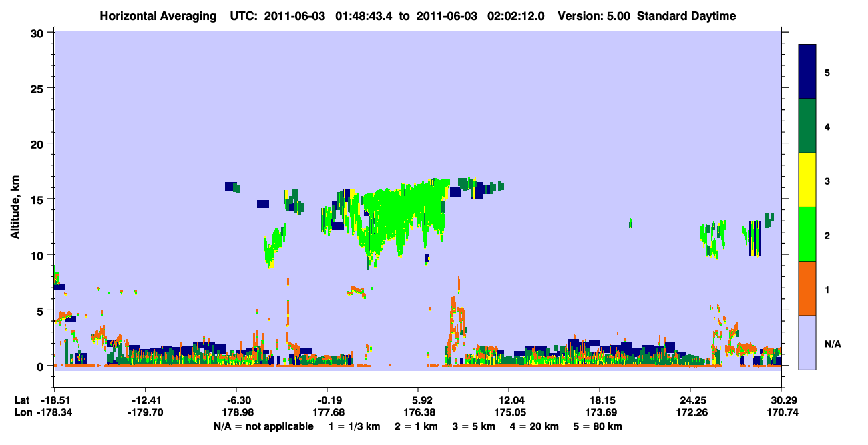This screenshot has height=445, width=868.
Task: Click the dark green level 4 swatch
Action: pyautogui.click(x=807, y=126)
